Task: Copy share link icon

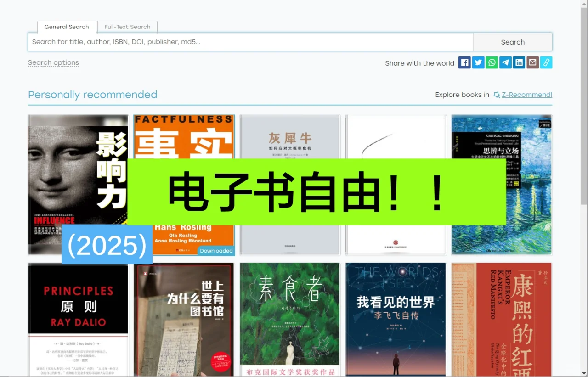Action: (546, 63)
